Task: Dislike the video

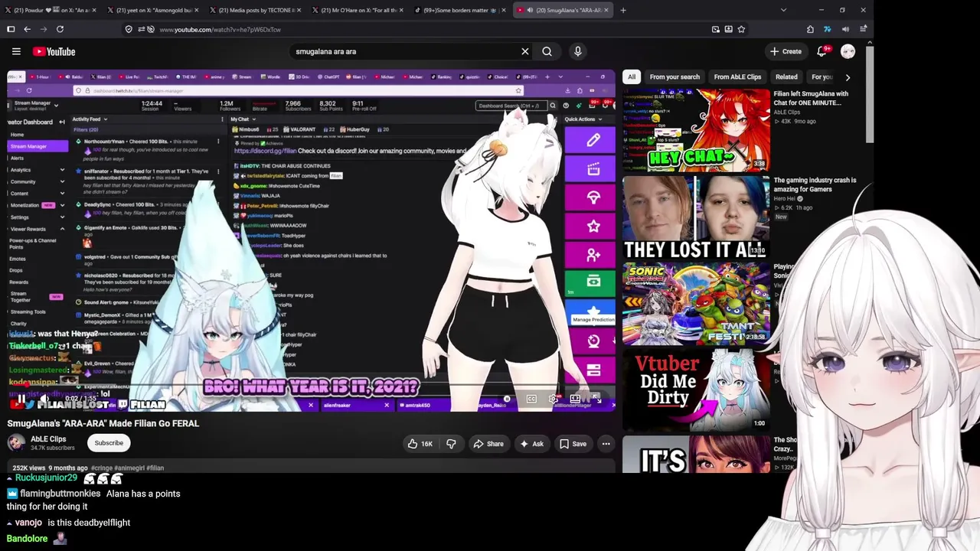Action: (x=451, y=444)
